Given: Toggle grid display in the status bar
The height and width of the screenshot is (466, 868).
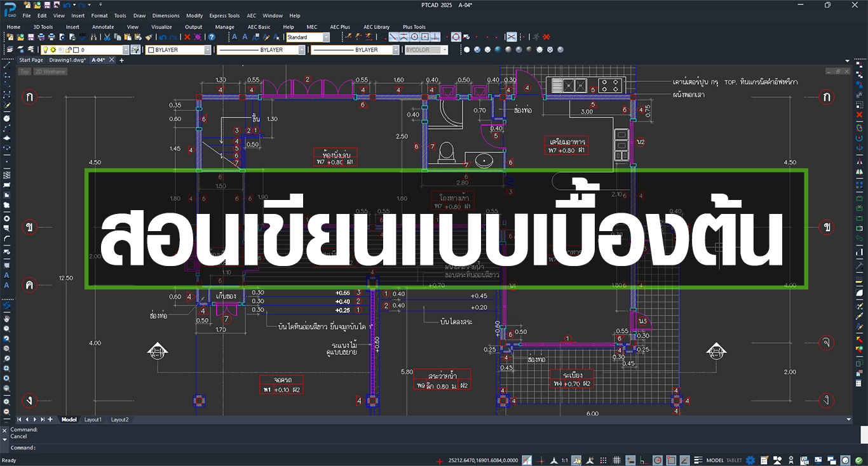Looking at the screenshot, I should [616, 460].
